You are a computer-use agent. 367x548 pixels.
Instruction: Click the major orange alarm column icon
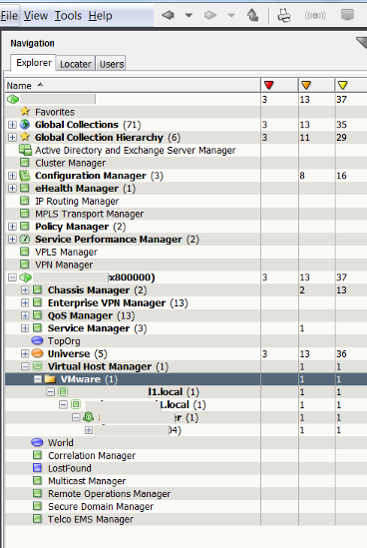coord(306,85)
